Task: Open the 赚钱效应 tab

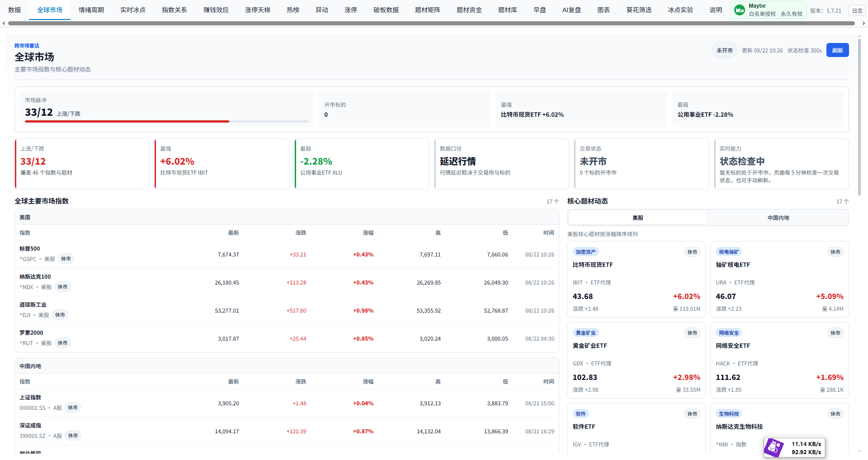Action: [x=216, y=10]
